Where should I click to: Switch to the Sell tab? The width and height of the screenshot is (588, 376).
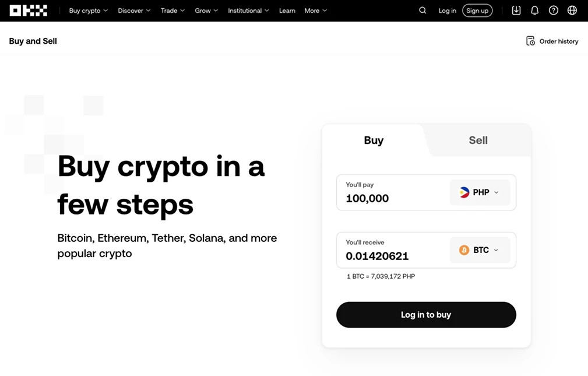pyautogui.click(x=478, y=140)
